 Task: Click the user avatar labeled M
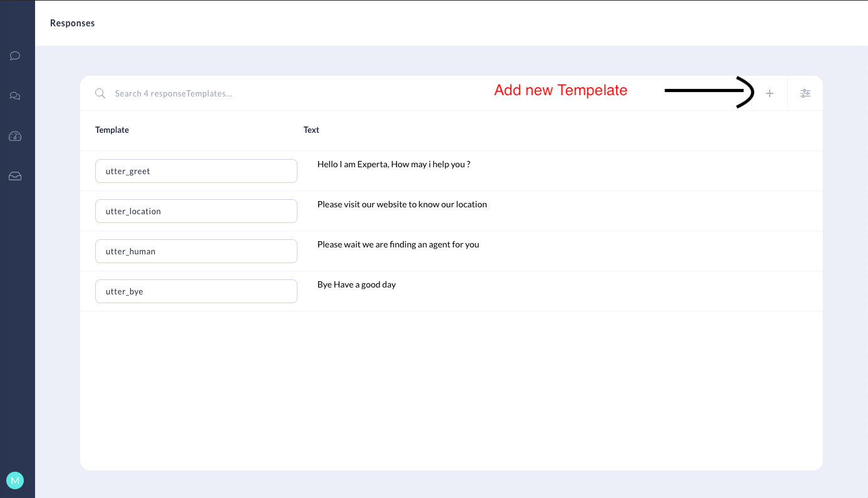[x=15, y=480]
